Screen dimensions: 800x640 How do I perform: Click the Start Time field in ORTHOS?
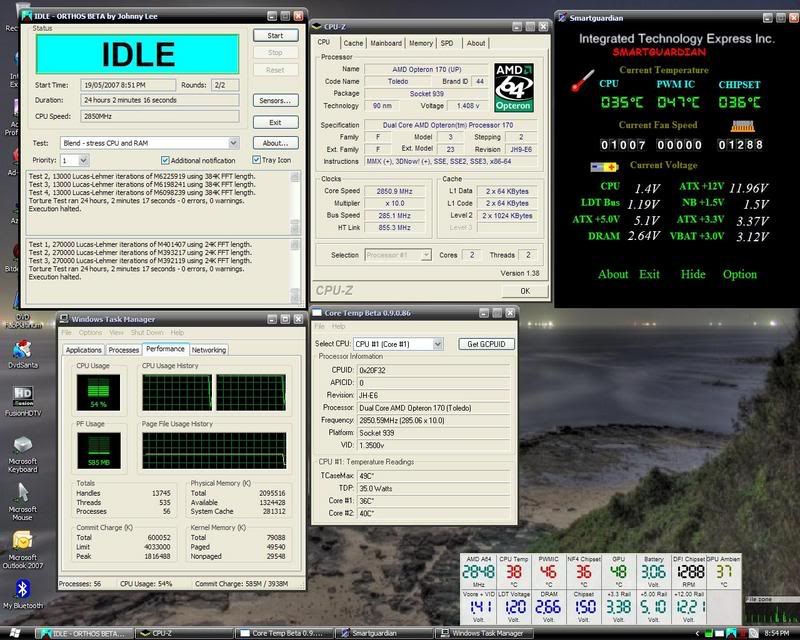click(128, 85)
